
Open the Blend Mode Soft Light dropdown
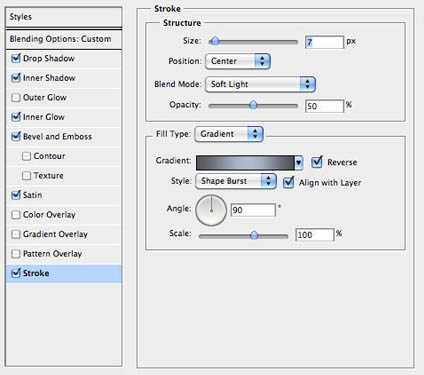260,84
